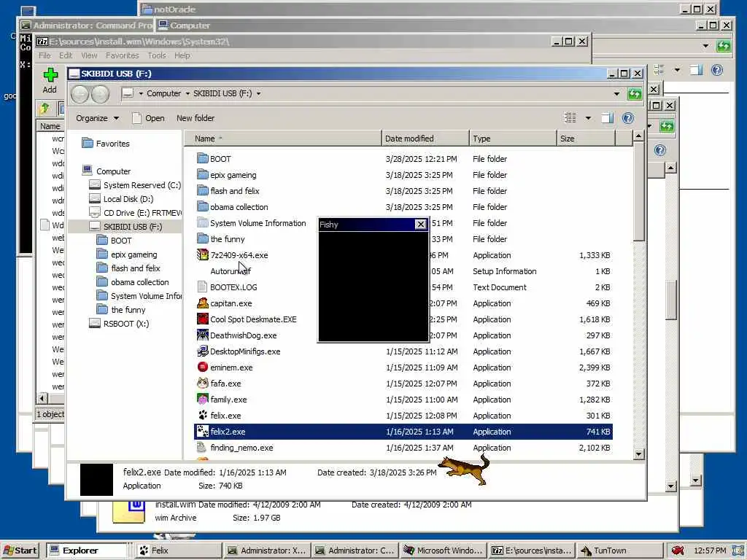Select Local Disk (D:) in tree

122,199
